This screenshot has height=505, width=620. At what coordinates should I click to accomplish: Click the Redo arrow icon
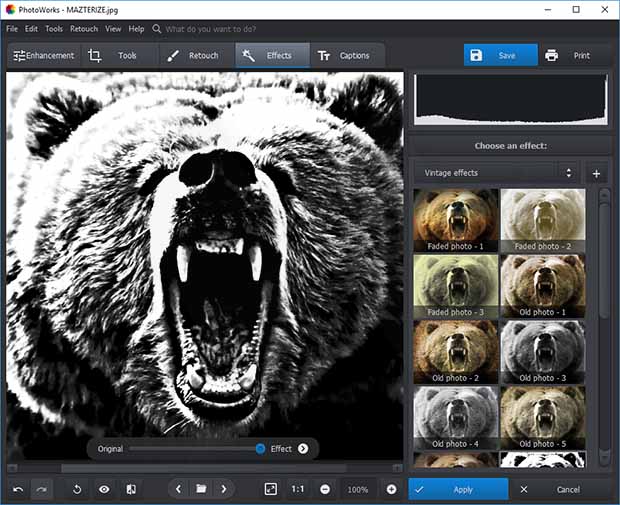pos(41,490)
